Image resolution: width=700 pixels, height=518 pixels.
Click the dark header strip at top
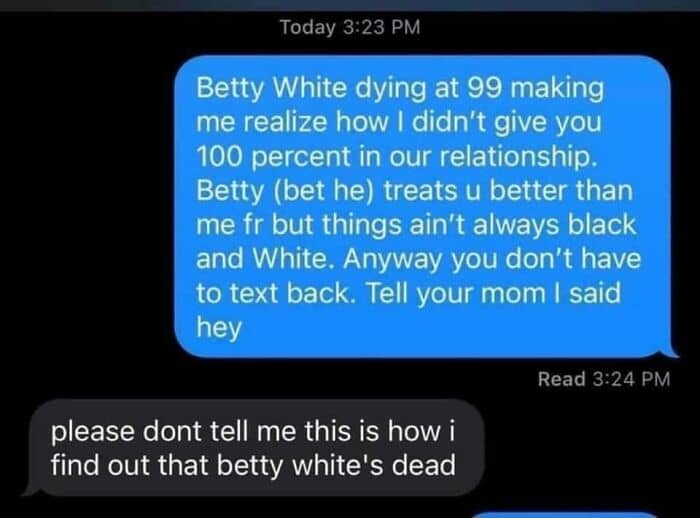point(350,5)
